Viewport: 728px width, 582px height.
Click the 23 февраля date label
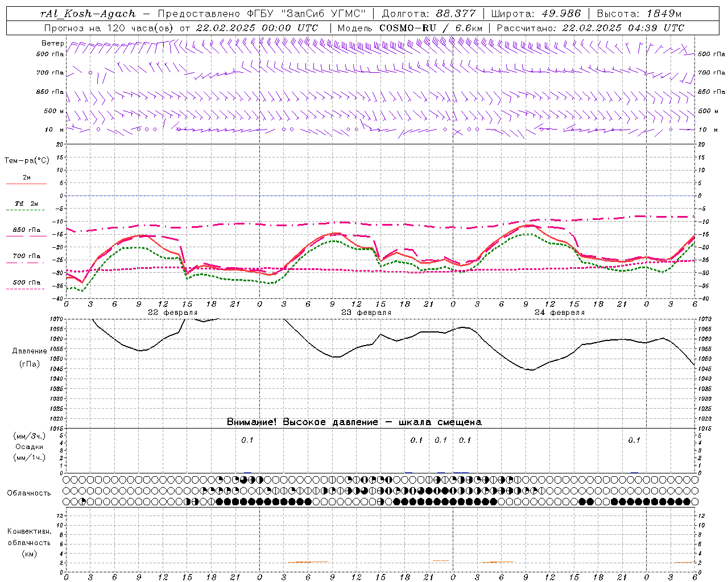pos(366,313)
